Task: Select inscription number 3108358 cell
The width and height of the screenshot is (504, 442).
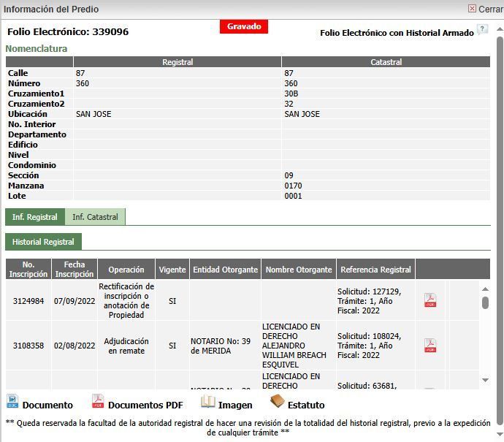Action: (28, 346)
